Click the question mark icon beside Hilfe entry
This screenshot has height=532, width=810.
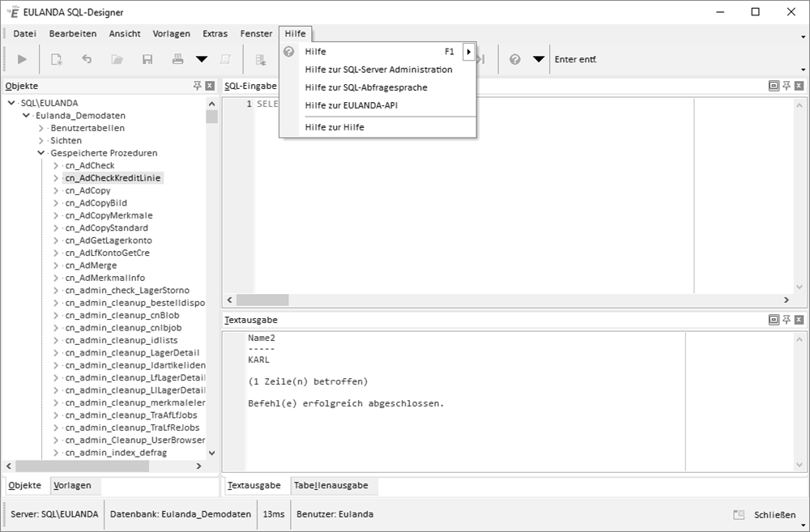coord(289,51)
